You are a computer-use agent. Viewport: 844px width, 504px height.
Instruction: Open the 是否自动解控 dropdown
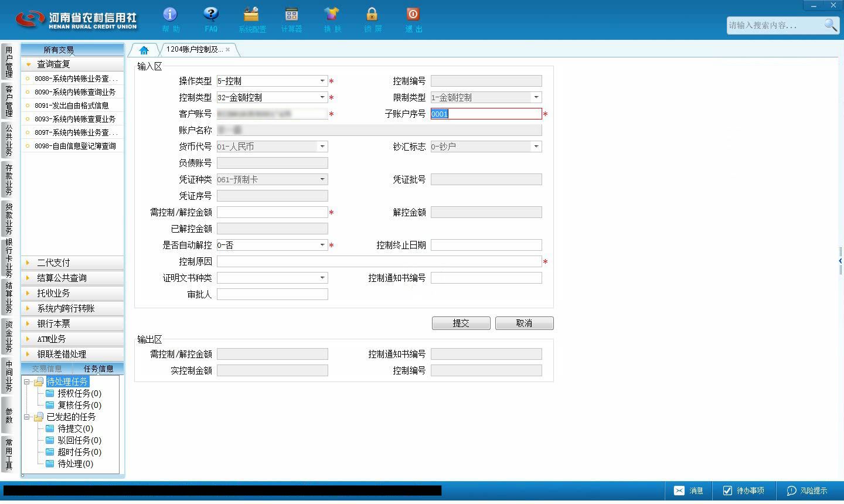click(322, 245)
